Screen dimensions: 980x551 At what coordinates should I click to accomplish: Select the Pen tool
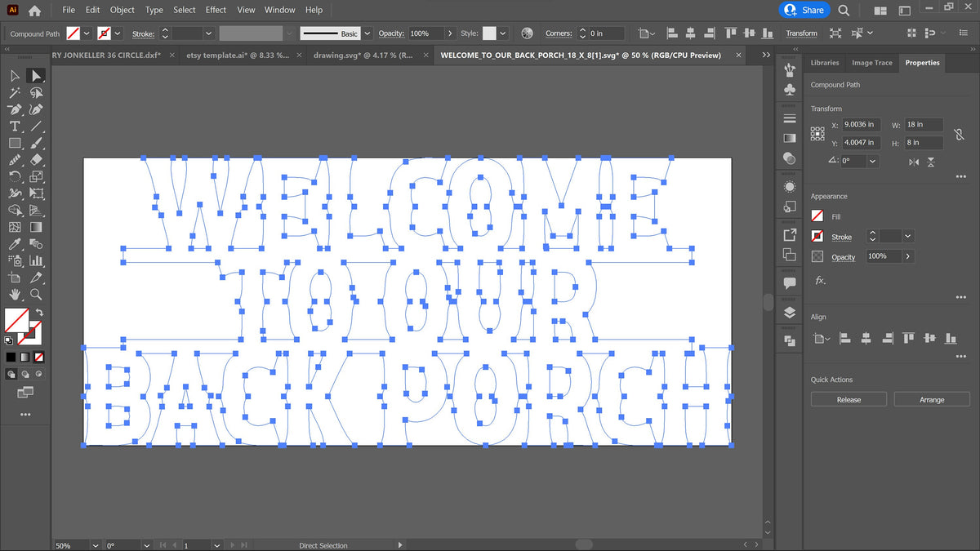[15, 109]
